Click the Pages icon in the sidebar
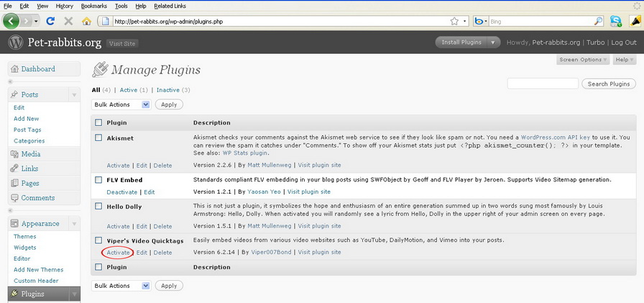 point(15,184)
